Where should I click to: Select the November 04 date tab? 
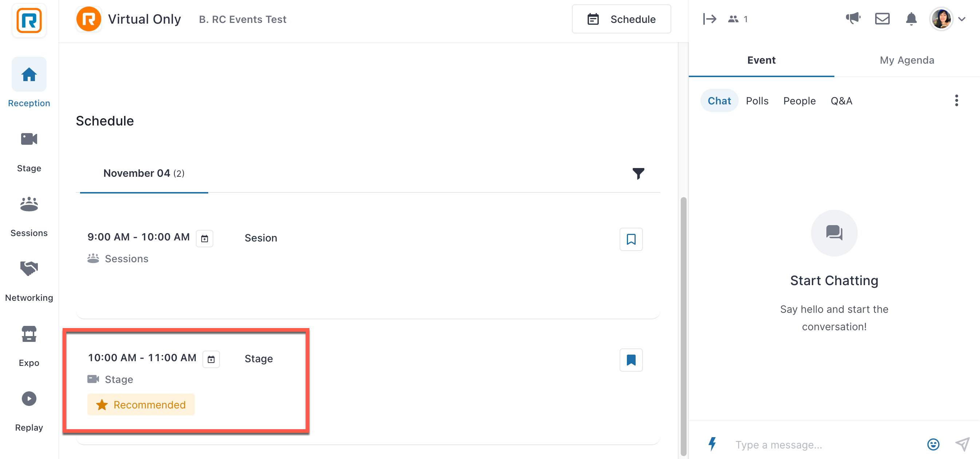[144, 173]
